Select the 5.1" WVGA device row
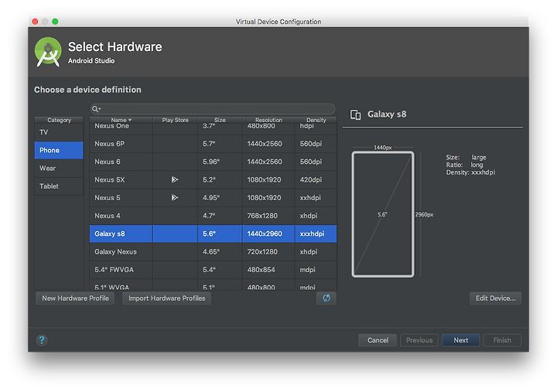The width and height of the screenshot is (557, 392). coord(214,285)
